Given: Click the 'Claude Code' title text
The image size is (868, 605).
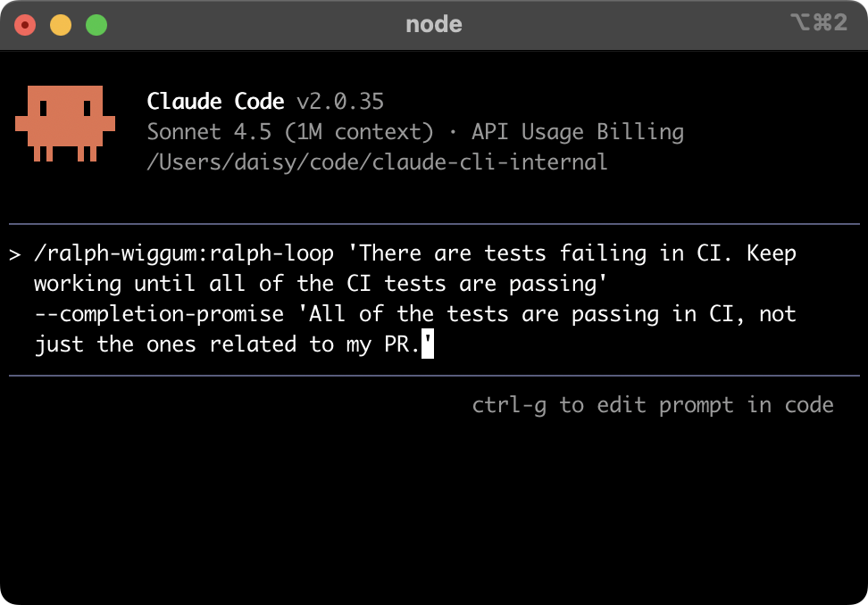Looking at the screenshot, I should 215,101.
